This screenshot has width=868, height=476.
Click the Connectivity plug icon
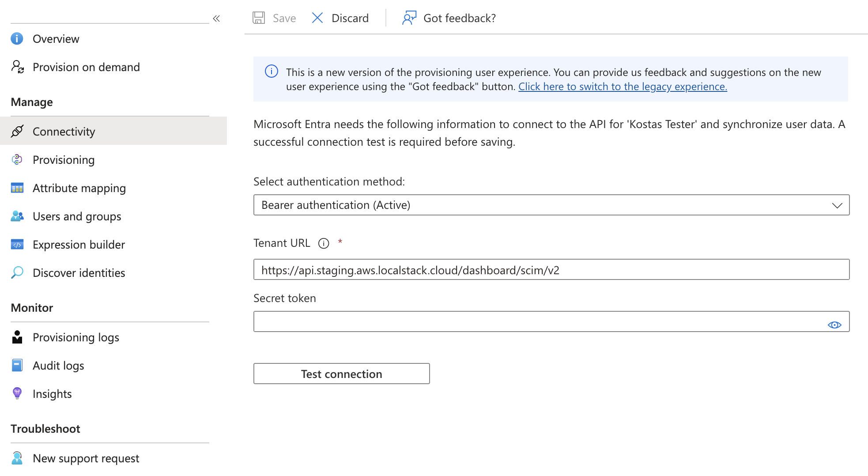point(17,131)
